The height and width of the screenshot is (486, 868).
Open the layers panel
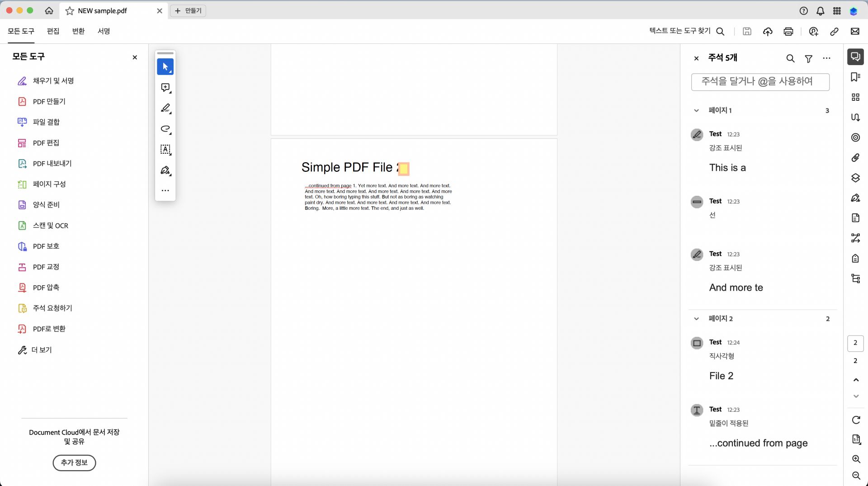coord(855,178)
